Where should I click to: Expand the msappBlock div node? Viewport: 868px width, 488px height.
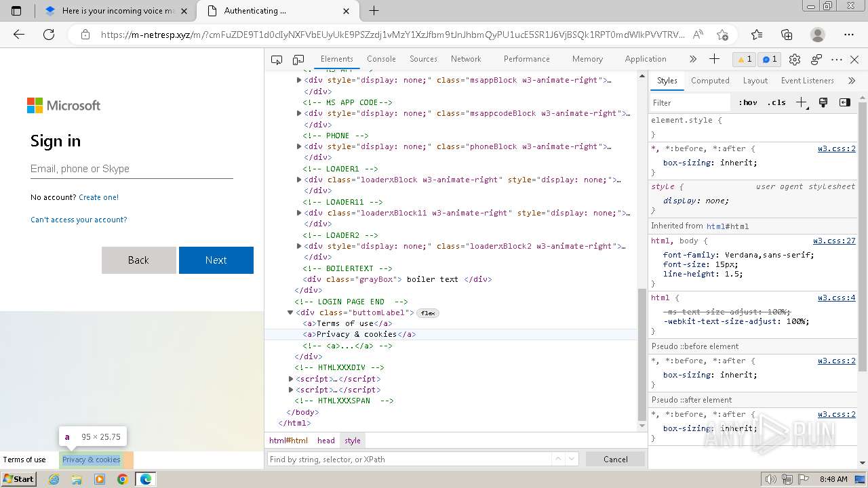pos(299,80)
